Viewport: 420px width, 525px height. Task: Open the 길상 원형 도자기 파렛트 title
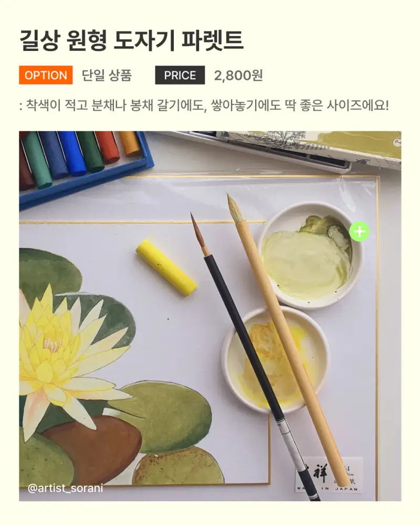(x=131, y=40)
